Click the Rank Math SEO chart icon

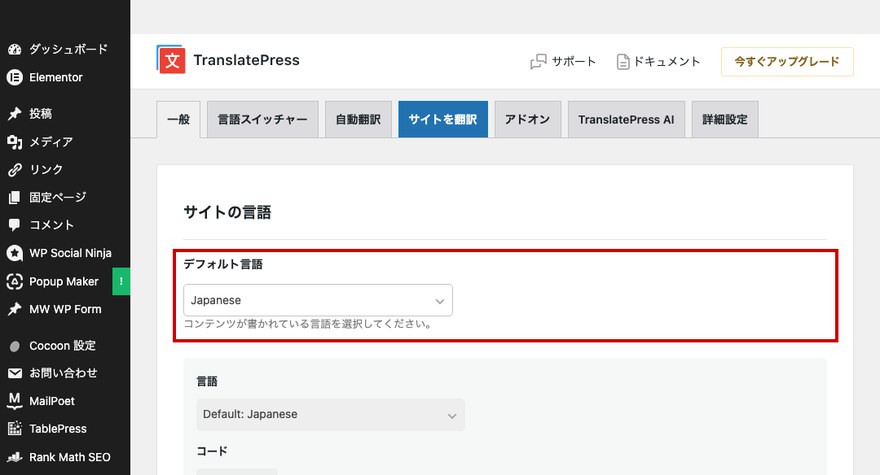pos(15,457)
